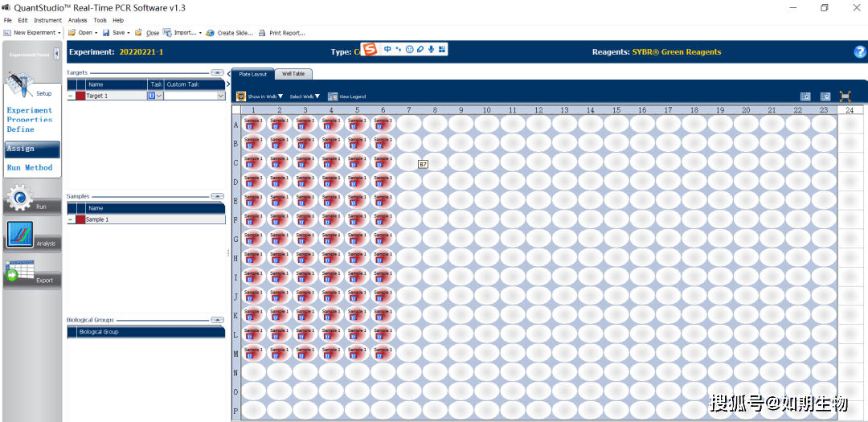Toggle Sample 1 assignment checkbox

[71, 219]
